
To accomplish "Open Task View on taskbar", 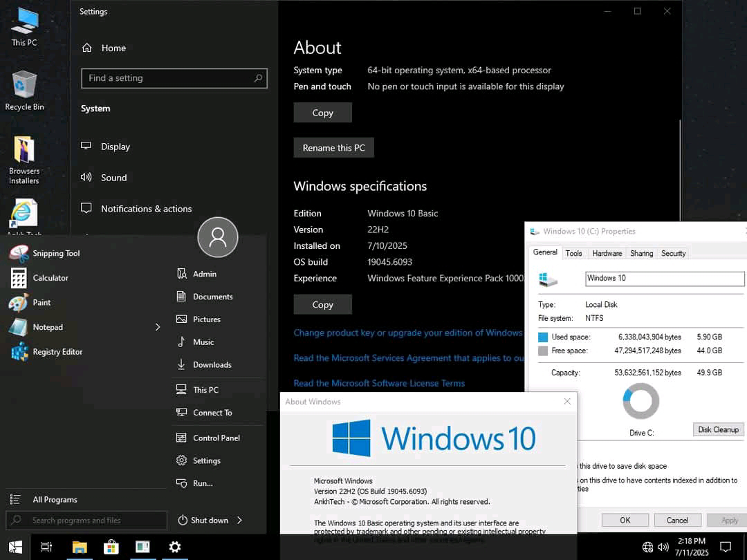I will point(46,547).
